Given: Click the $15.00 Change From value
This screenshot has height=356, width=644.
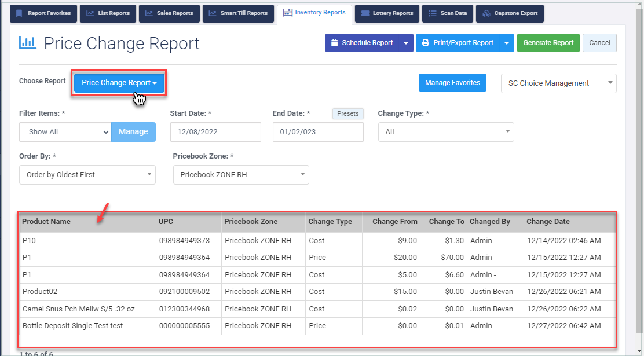Looking at the screenshot, I should 405,292.
